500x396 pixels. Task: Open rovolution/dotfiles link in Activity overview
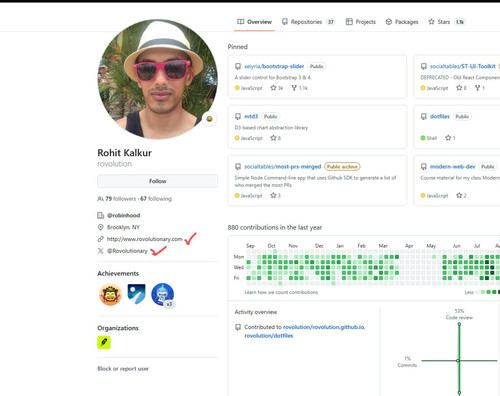[x=269, y=336]
